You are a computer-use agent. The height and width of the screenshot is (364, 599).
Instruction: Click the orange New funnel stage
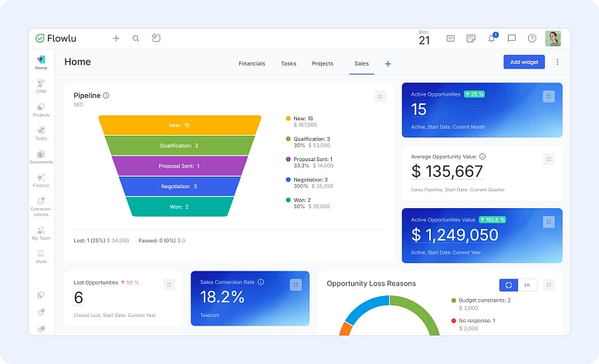coord(180,125)
